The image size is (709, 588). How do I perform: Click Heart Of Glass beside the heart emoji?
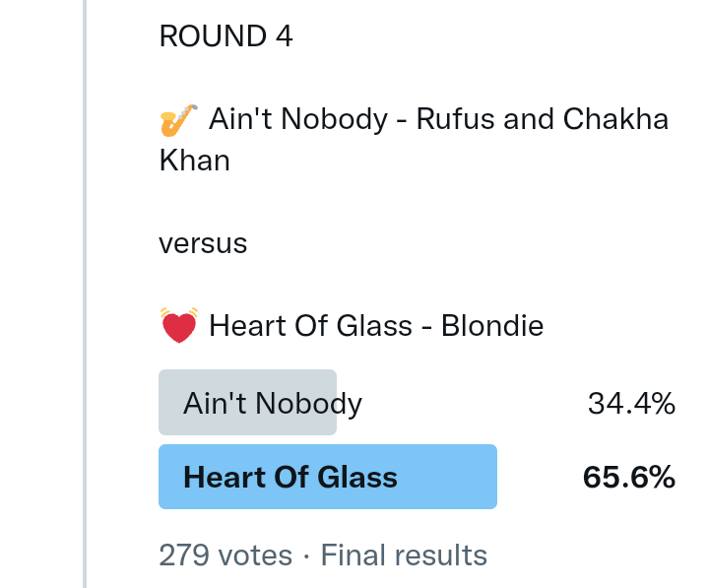coord(310,326)
